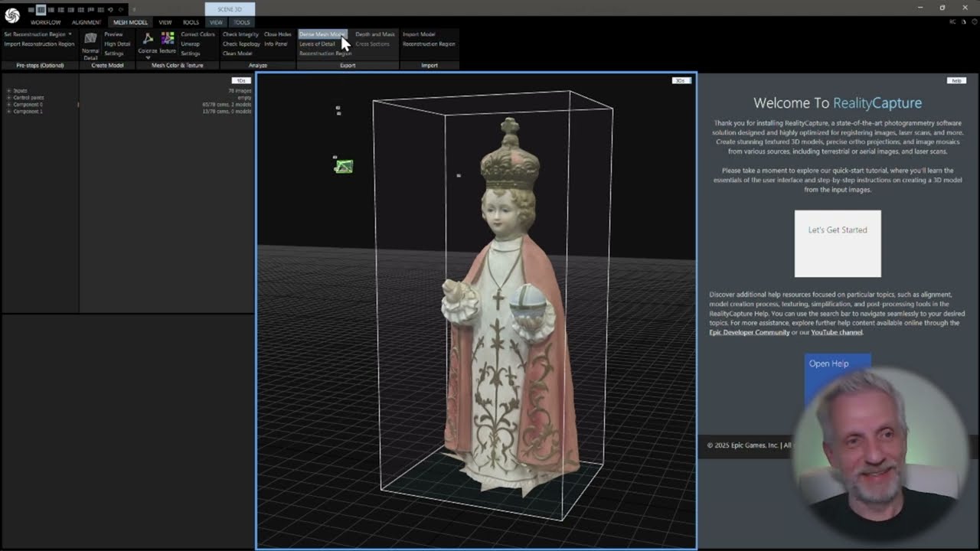Image resolution: width=980 pixels, height=551 pixels.
Task: Click the '65/78 cams, 2 models' value
Action: 227,105
